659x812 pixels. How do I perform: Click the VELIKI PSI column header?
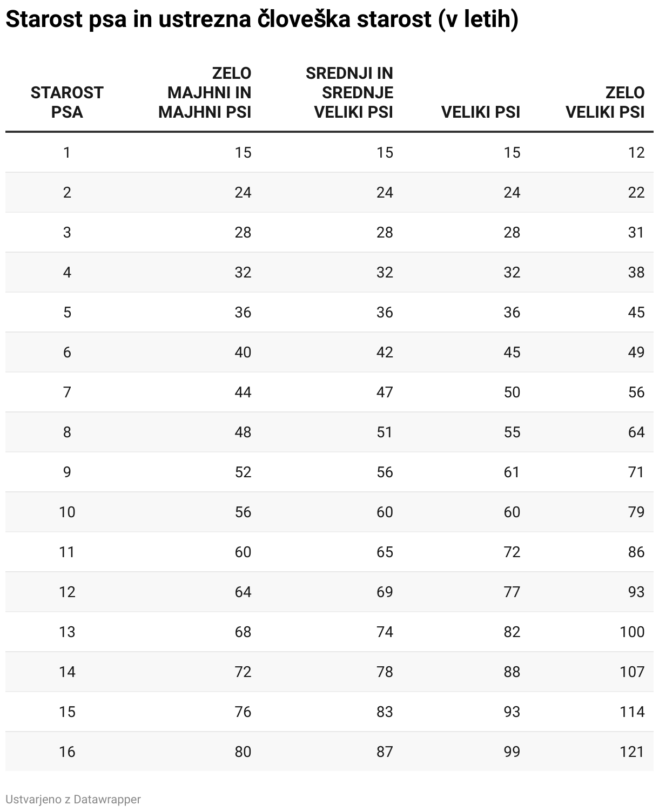pos(480,112)
